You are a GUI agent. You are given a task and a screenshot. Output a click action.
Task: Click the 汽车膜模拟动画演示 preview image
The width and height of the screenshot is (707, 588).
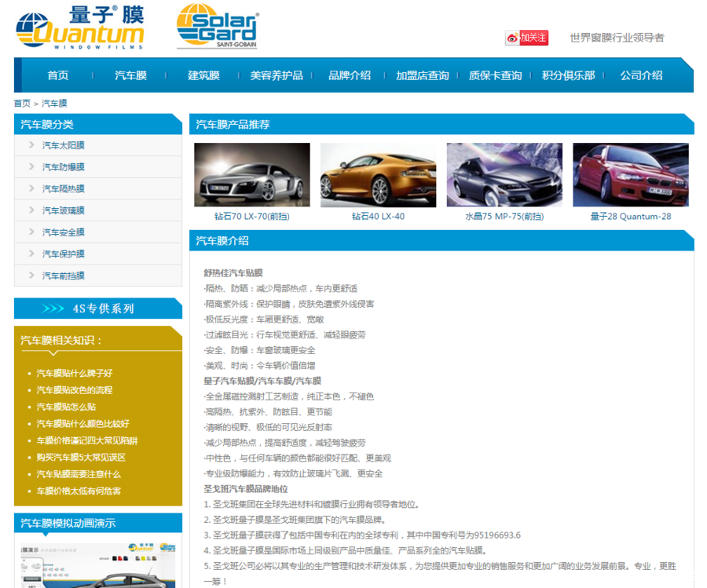[x=98, y=565]
